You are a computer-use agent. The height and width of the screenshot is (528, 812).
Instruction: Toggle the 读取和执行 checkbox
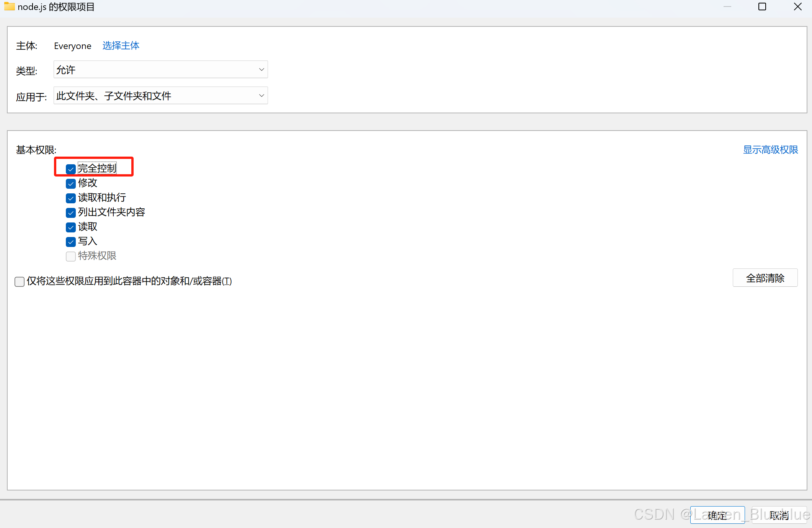pyautogui.click(x=71, y=198)
